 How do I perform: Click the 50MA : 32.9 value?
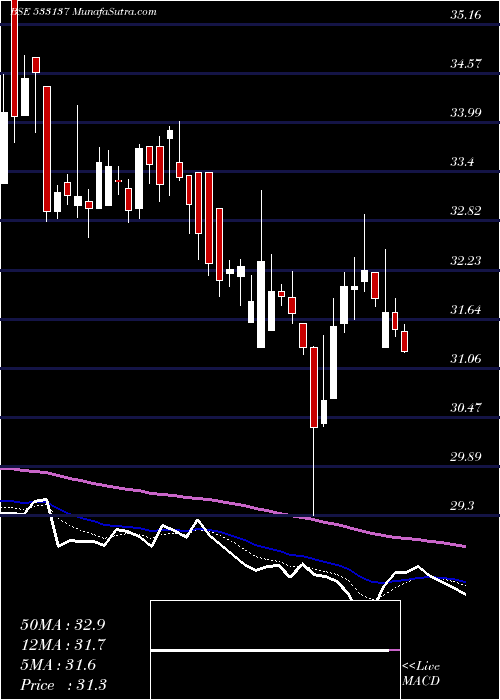coord(63,625)
